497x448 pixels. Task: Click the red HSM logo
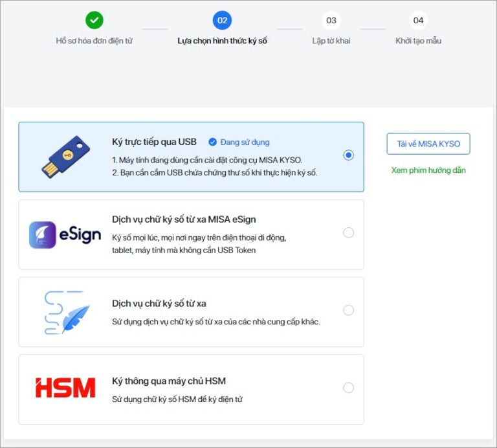[x=65, y=387]
